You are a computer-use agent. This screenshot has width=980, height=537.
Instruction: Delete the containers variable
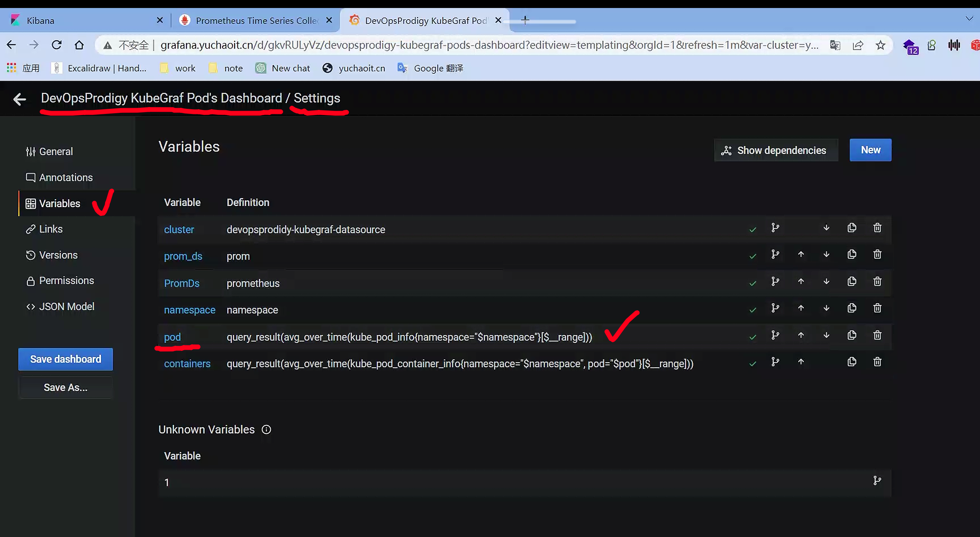877,362
